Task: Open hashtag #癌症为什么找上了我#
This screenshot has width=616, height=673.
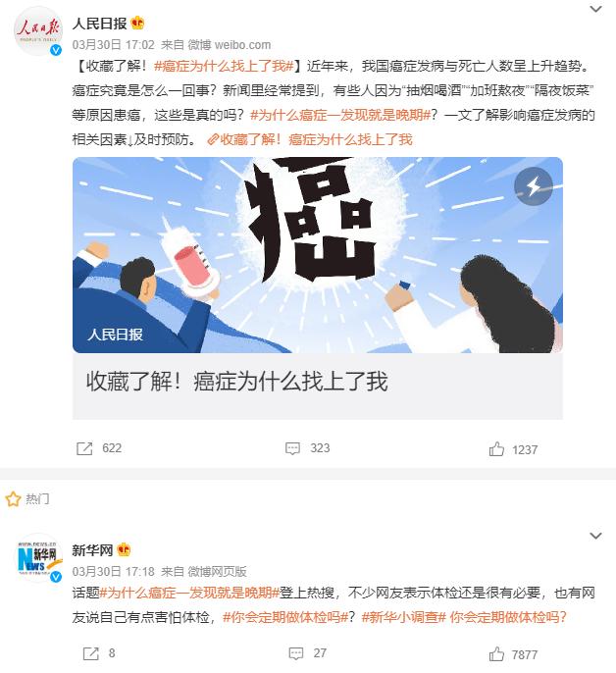Action: pyautogui.click(x=224, y=66)
